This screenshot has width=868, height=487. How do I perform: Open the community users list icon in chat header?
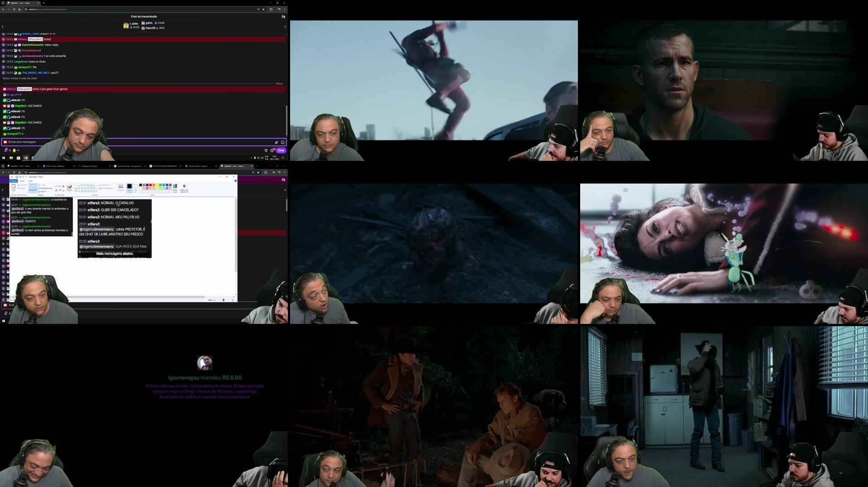coord(284,16)
